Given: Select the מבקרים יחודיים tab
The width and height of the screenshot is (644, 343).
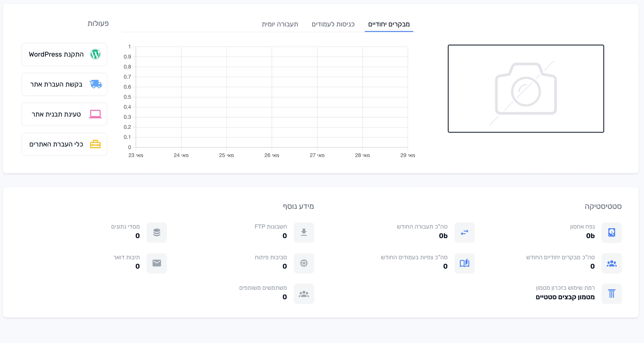Looking at the screenshot, I should [389, 24].
